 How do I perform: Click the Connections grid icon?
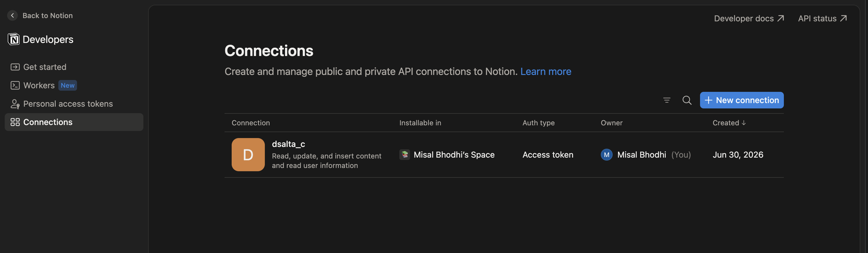pos(15,122)
